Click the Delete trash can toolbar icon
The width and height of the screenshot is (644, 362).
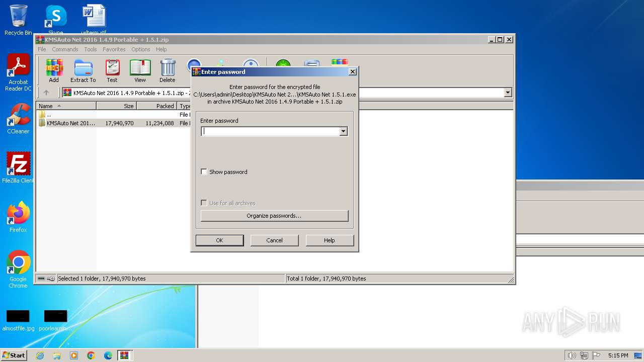[168, 70]
